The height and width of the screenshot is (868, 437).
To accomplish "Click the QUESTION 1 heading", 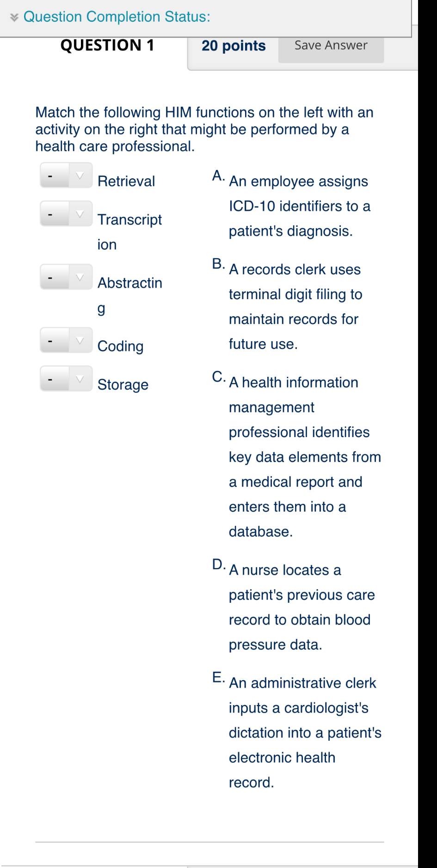I will 107,45.
